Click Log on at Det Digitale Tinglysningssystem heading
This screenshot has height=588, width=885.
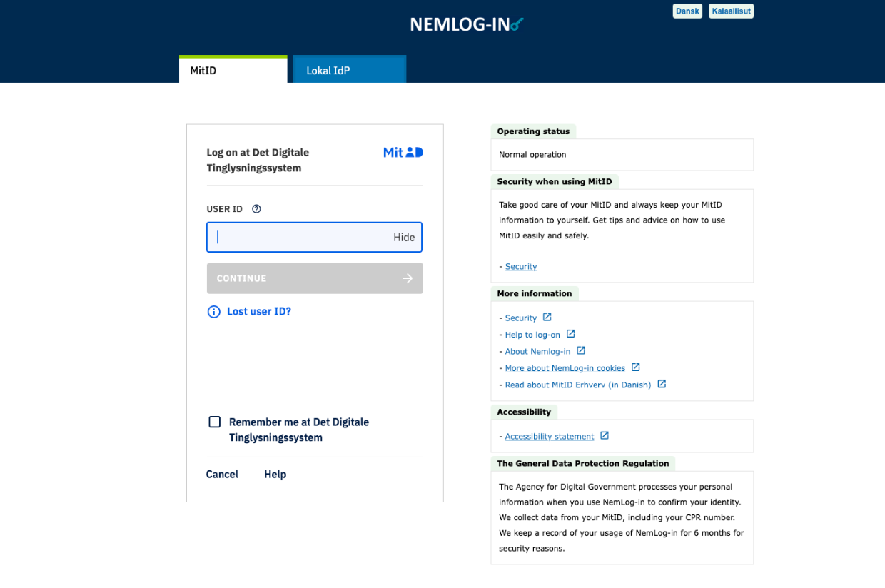[258, 161]
